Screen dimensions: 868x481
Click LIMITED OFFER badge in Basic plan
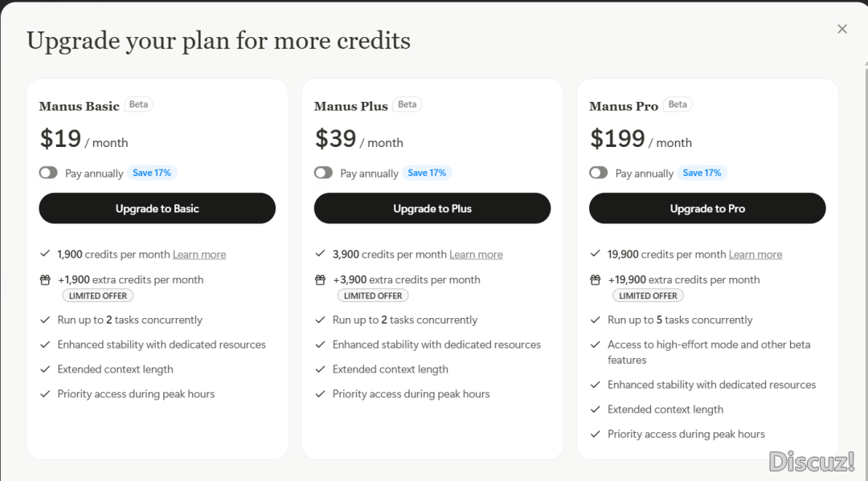click(98, 296)
